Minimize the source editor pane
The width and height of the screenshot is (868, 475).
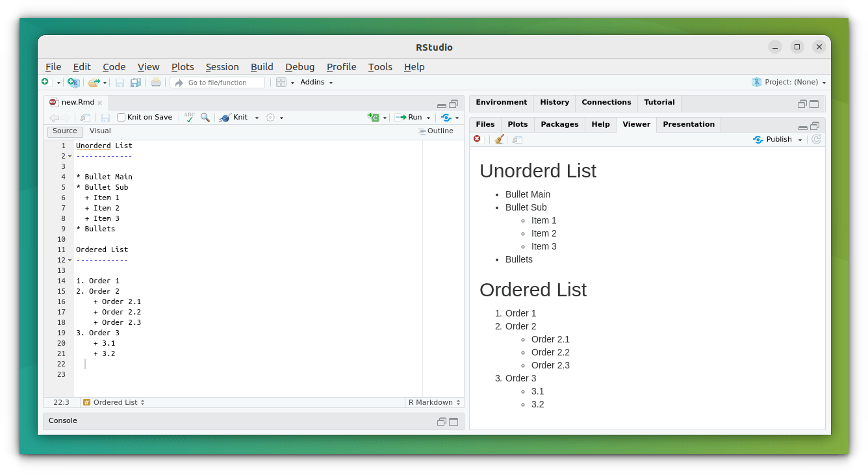click(x=442, y=105)
